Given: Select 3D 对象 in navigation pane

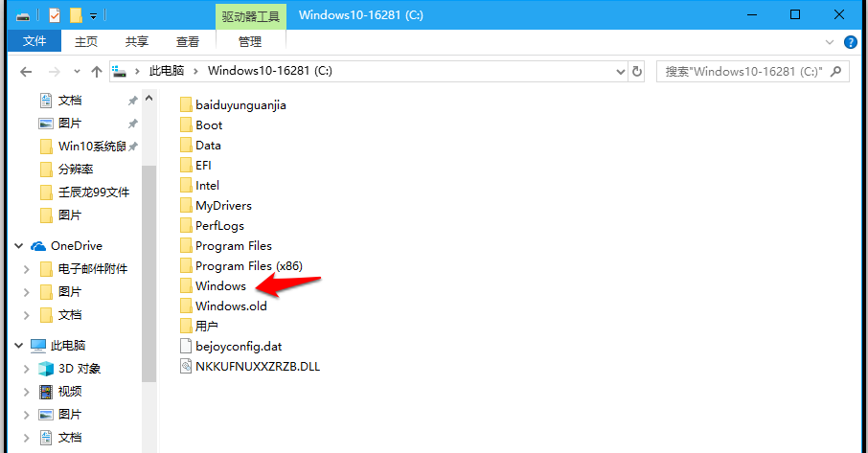Looking at the screenshot, I should [x=80, y=369].
